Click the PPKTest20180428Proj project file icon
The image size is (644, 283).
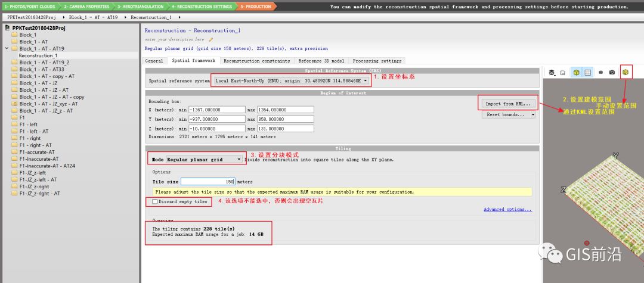point(8,28)
